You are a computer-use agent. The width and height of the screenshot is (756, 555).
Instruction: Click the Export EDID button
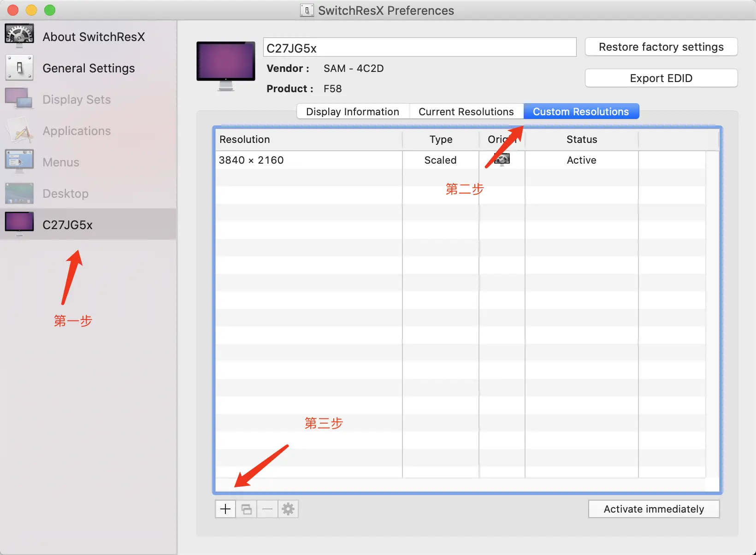[661, 78]
